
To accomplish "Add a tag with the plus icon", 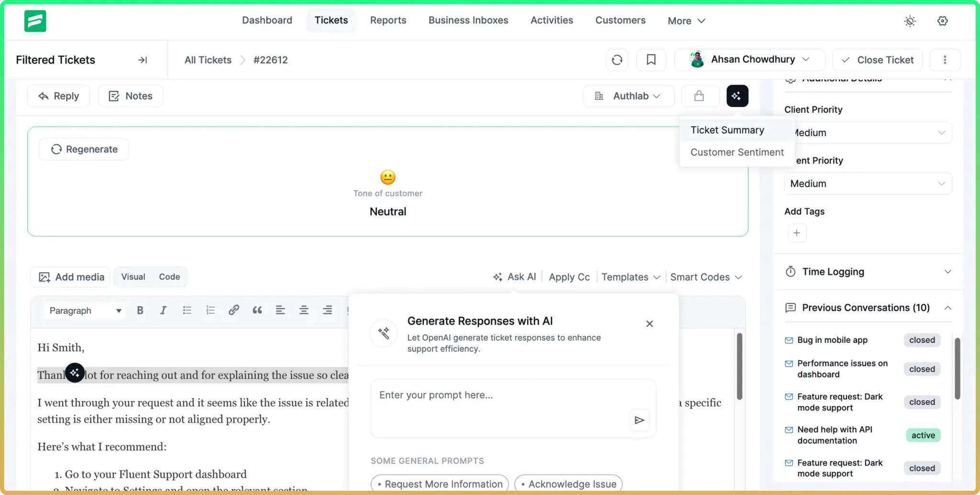I will click(797, 233).
